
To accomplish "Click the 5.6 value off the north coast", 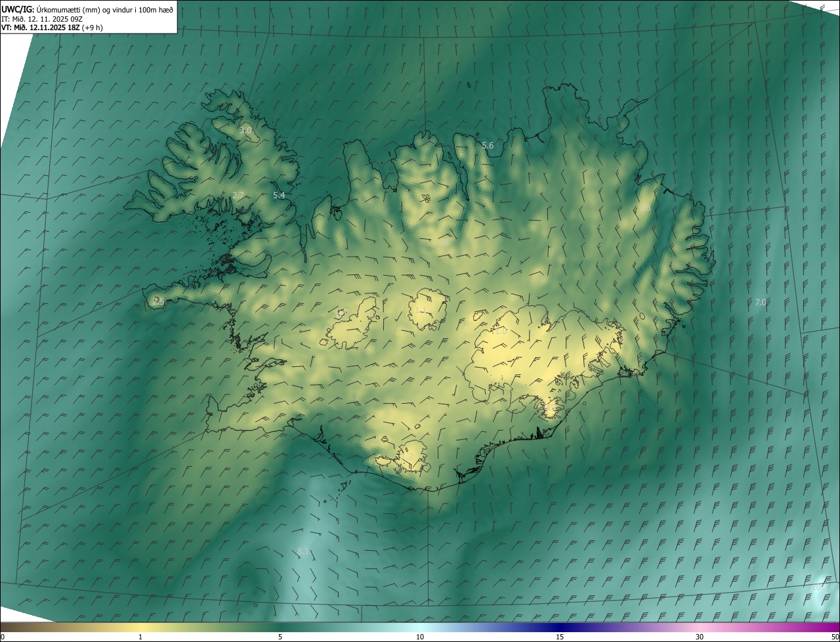I will click(x=488, y=146).
